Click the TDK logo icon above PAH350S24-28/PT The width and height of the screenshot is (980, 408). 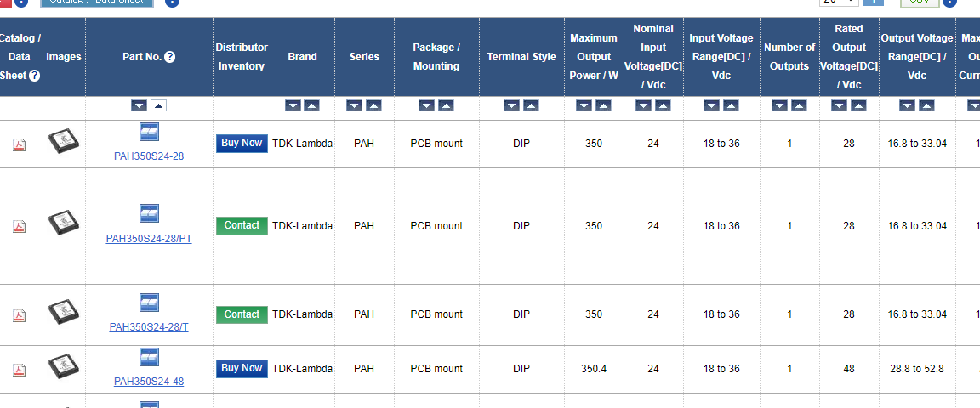click(x=150, y=213)
